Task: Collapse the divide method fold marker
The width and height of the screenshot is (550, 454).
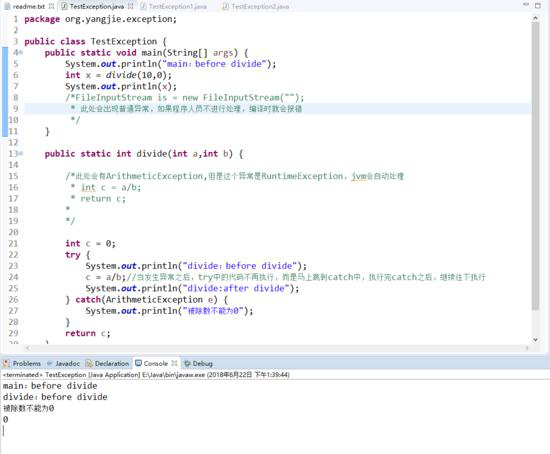Action: (x=21, y=154)
